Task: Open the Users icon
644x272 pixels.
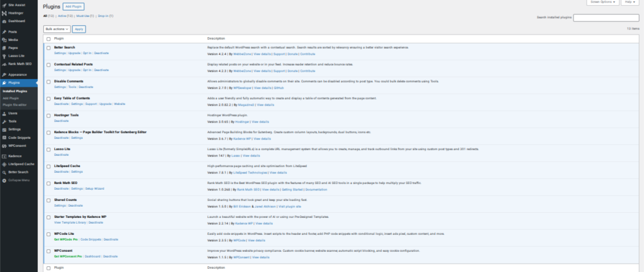Action: (4, 113)
